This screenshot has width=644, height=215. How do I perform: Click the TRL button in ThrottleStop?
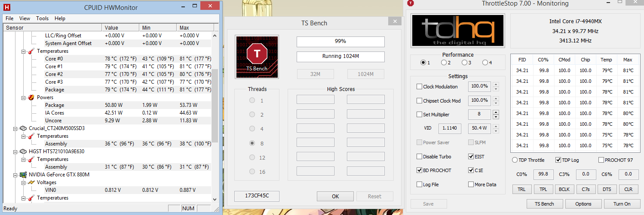[x=521, y=189]
